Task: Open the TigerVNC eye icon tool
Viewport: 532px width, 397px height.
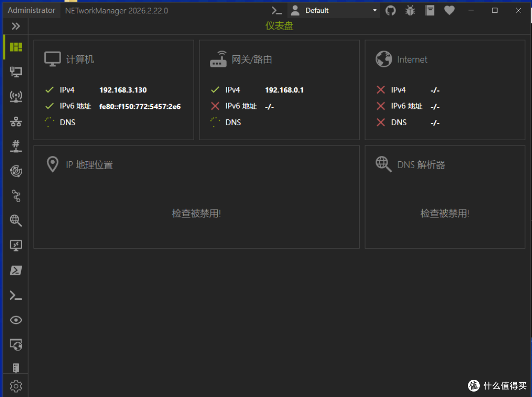Action: (x=16, y=320)
